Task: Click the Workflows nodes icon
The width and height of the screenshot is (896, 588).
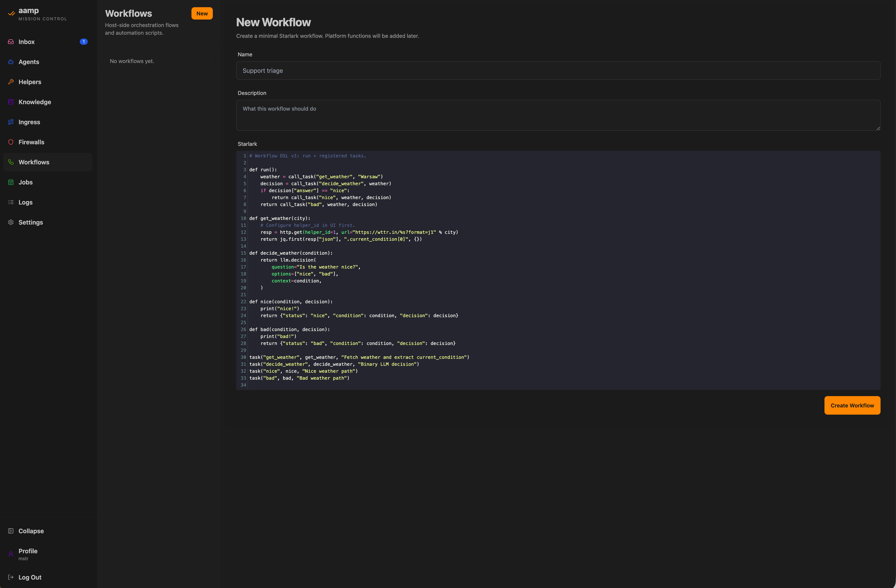Action: tap(11, 162)
